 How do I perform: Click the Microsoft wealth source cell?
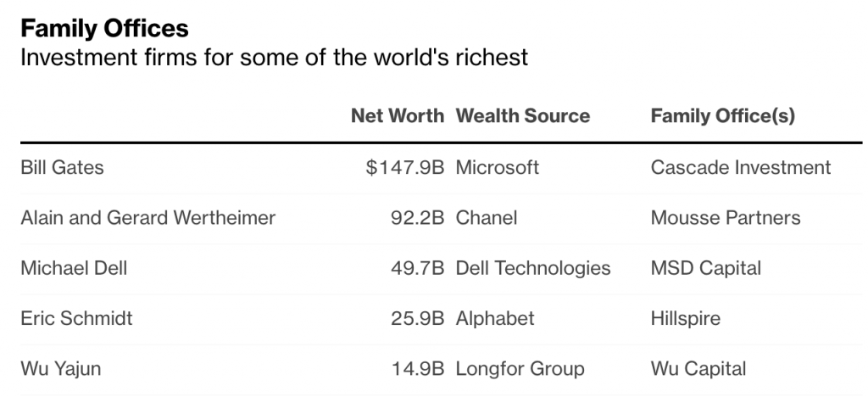pyautogui.click(x=498, y=168)
